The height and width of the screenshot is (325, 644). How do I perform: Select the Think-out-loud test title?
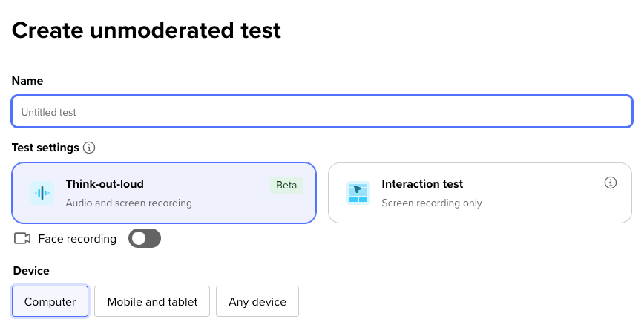click(105, 184)
